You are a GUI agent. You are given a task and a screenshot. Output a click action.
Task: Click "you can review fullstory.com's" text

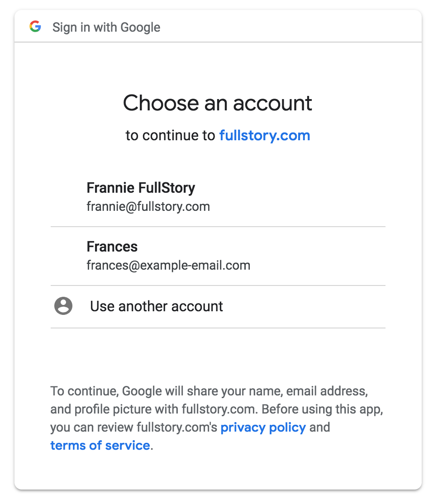coord(134,427)
